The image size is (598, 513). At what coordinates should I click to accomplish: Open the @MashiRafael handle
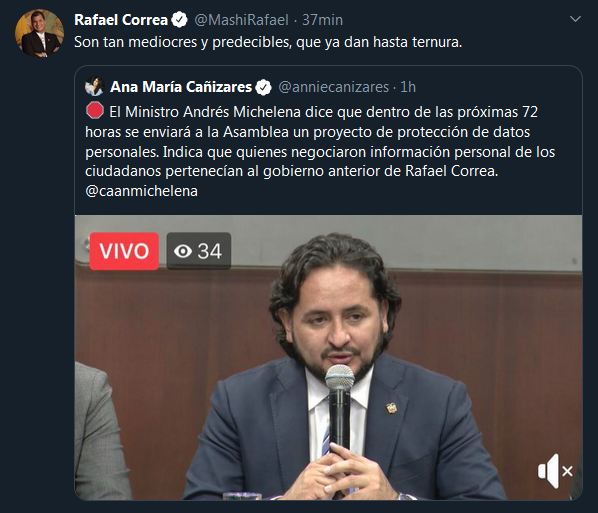(241, 20)
